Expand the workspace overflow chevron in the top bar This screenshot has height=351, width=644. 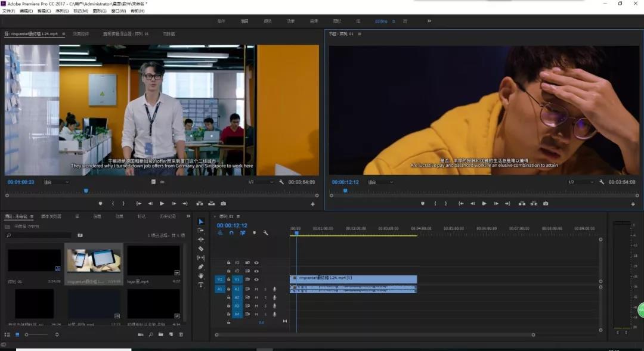[x=429, y=21]
